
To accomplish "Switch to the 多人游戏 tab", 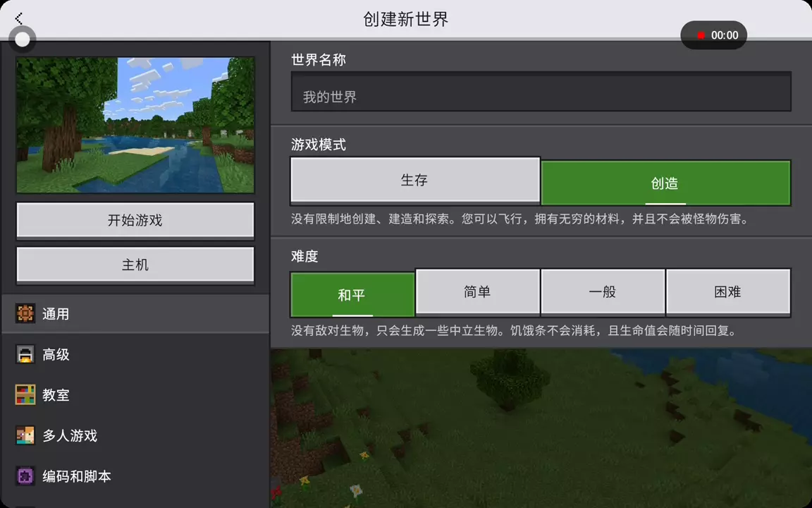I will (135, 435).
